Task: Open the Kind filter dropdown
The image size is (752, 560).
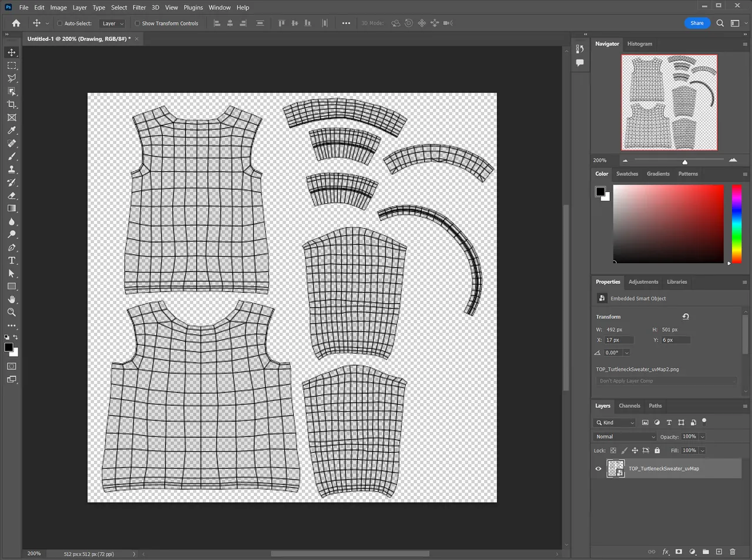Action: tap(614, 422)
